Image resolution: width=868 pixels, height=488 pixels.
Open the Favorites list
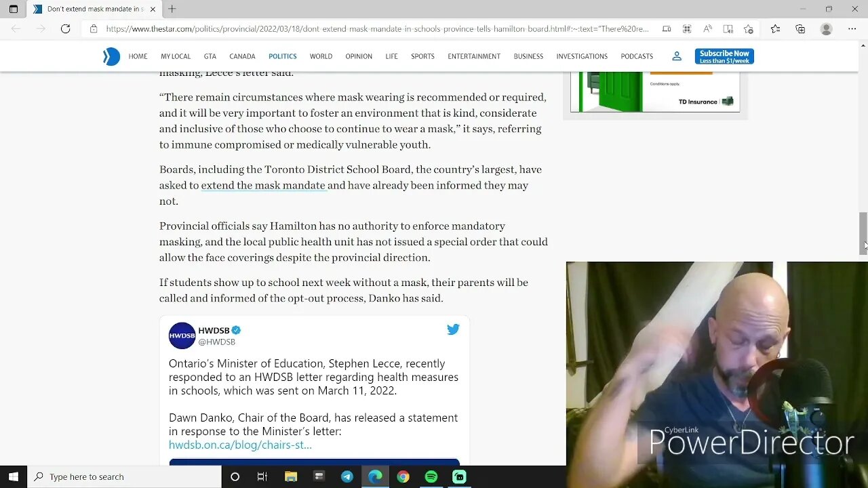click(x=776, y=28)
